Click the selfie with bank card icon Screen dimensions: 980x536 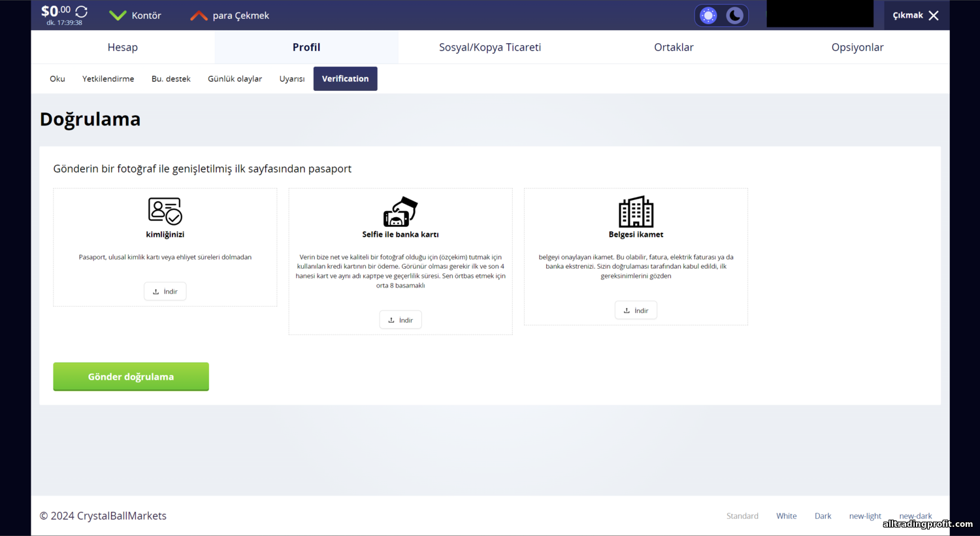pos(400,211)
